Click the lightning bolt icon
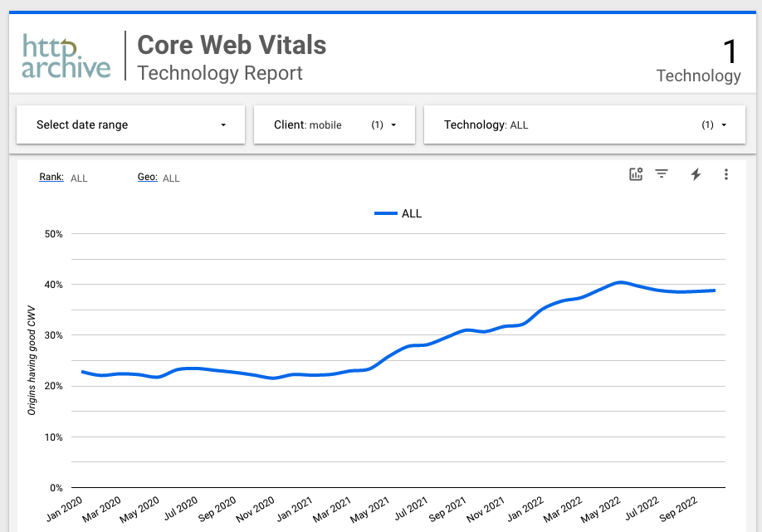Screen dimensions: 762x532 [x=696, y=174]
